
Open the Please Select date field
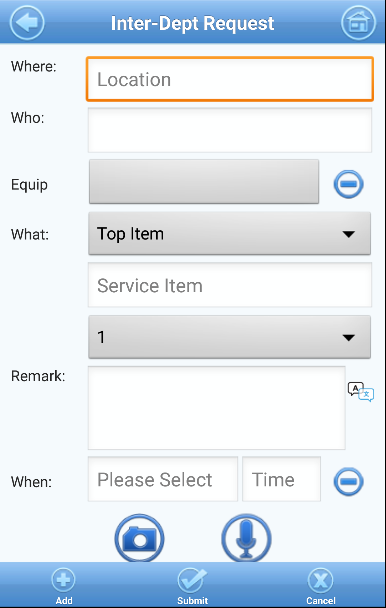pyautogui.click(x=163, y=479)
